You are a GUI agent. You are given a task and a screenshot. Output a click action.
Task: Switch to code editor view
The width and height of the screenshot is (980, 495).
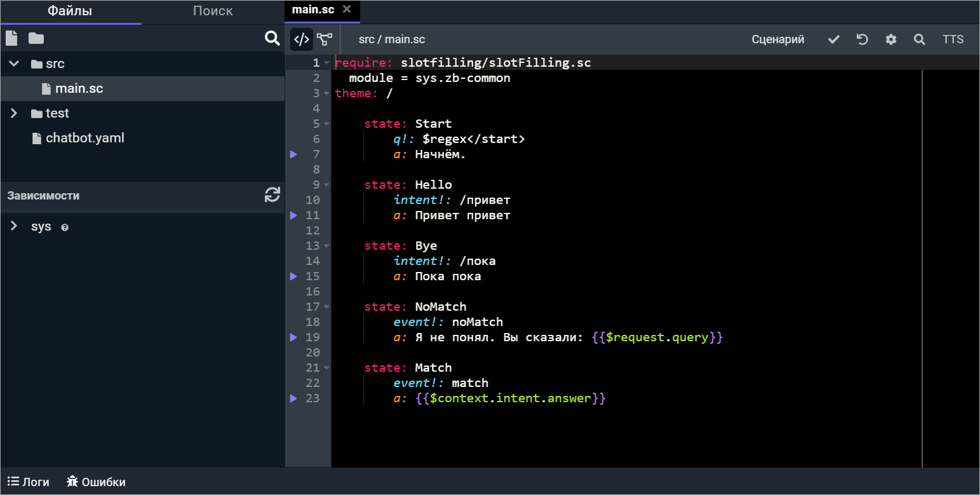pyautogui.click(x=302, y=39)
